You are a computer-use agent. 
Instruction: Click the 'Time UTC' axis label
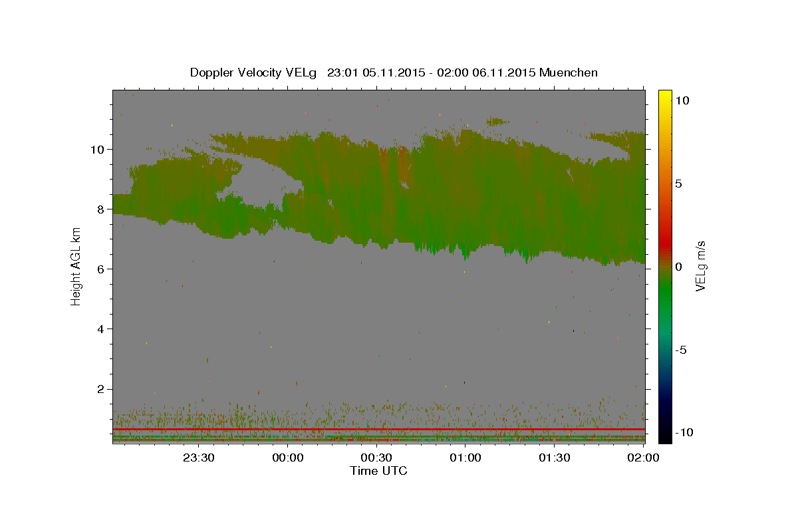coord(378,471)
